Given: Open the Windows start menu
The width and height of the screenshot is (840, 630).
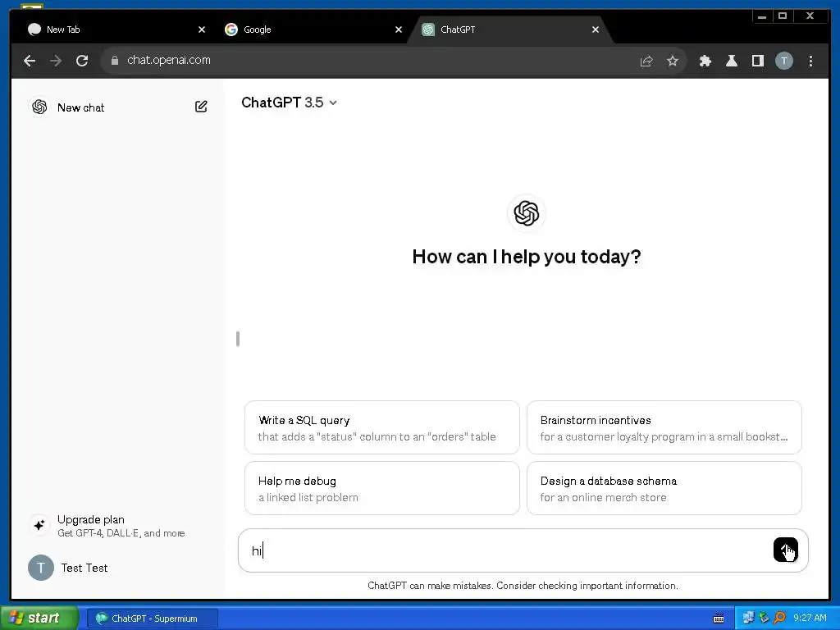Looking at the screenshot, I should click(39, 619).
